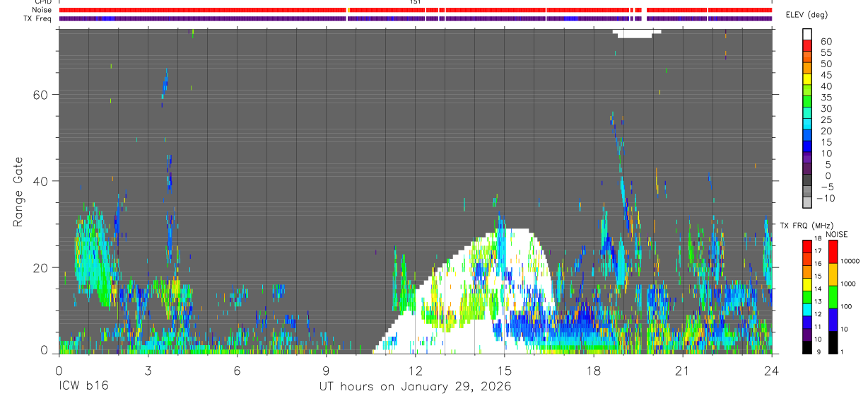Screen dimensions: 868x401
Task: Click the 'Range Gate' y-axis title
Action: click(x=18, y=192)
